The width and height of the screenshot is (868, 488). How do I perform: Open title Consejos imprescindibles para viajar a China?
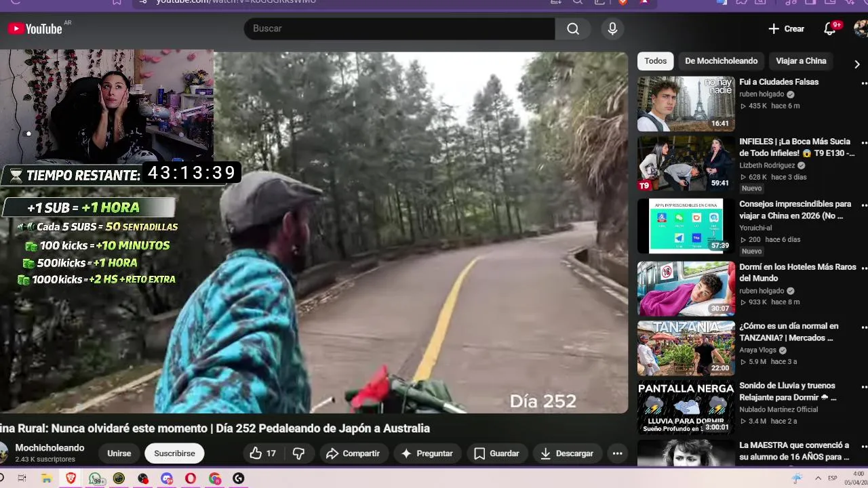[795, 210]
